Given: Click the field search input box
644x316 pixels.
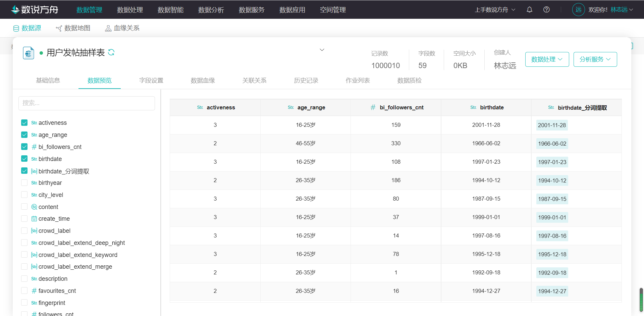Looking at the screenshot, I should coord(87,103).
